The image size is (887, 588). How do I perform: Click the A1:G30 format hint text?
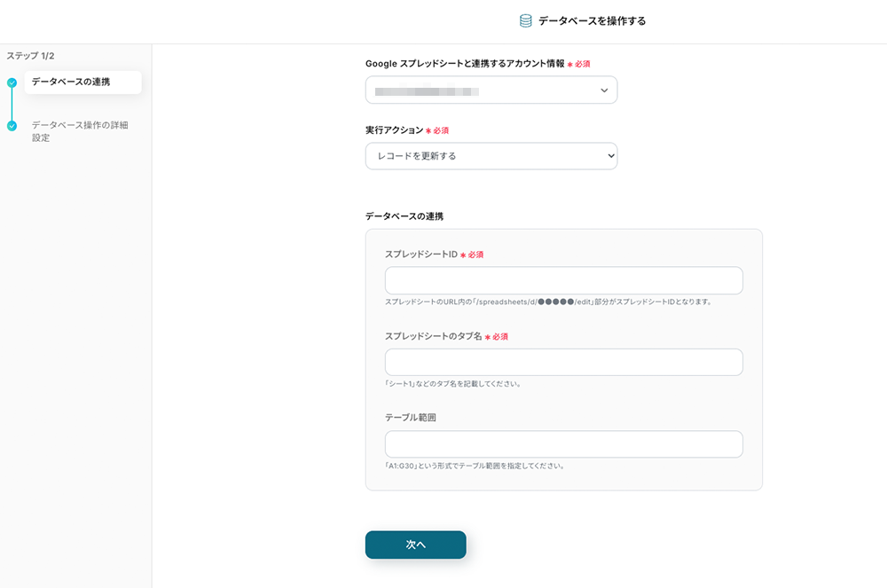475,466
